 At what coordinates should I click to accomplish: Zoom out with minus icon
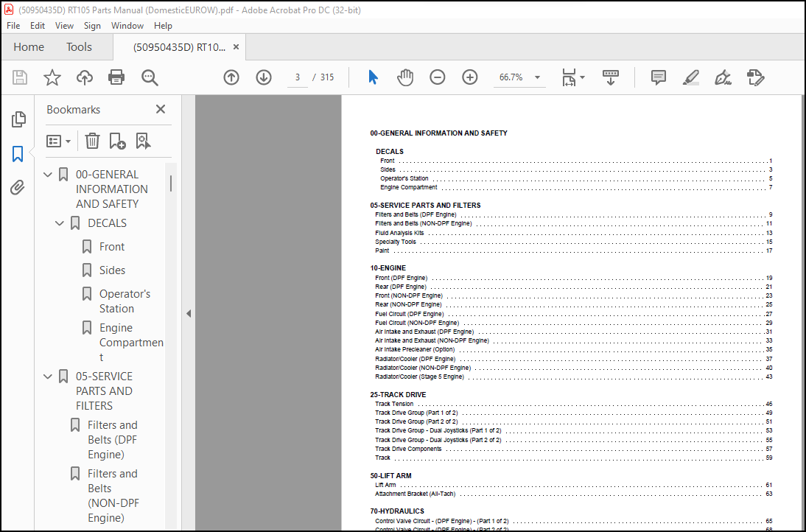pos(438,77)
